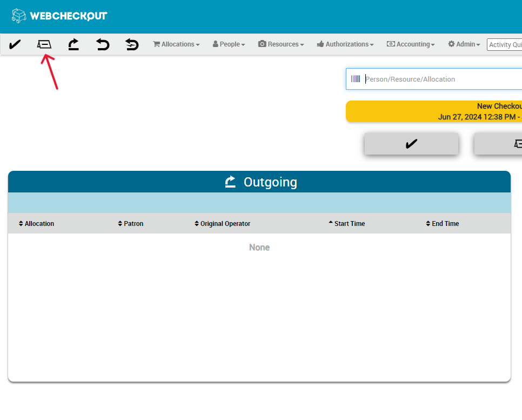522x420 pixels.
Task: Click the Activity Quick search field
Action: point(504,45)
